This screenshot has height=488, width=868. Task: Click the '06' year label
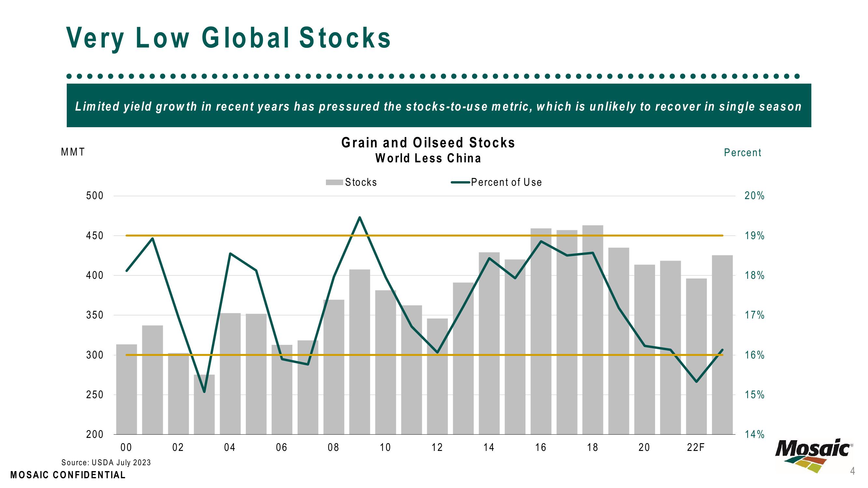282,447
